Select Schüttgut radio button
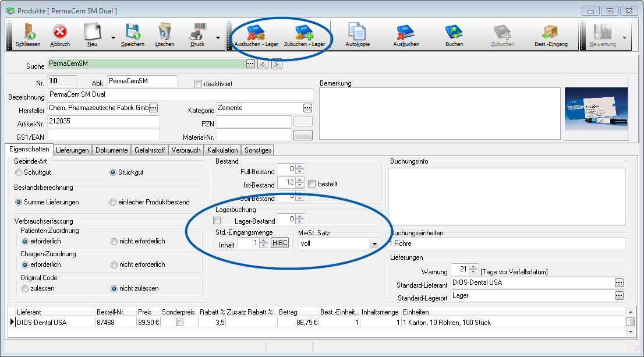Screen dimensions: 644x357 click(x=19, y=172)
